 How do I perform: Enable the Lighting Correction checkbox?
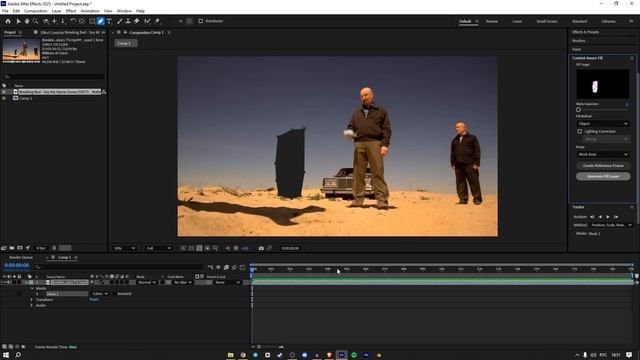[x=580, y=131]
